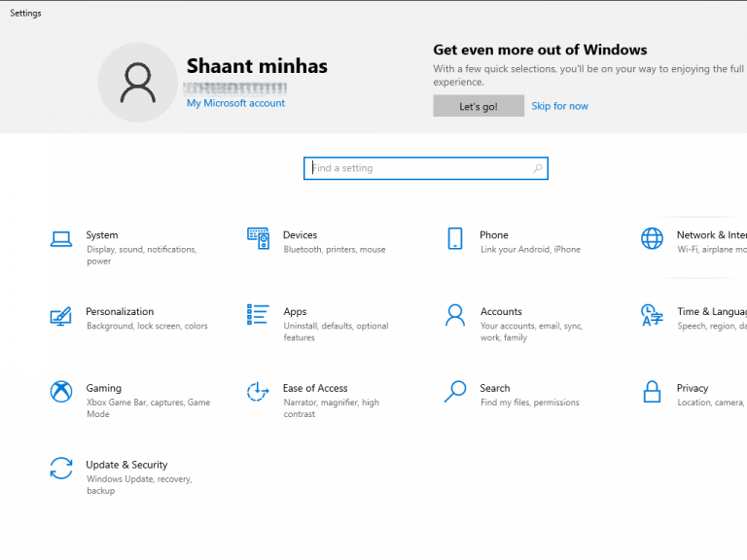Open the Privacy padlock icon
Screen dimensions: 747x560
[652, 392]
